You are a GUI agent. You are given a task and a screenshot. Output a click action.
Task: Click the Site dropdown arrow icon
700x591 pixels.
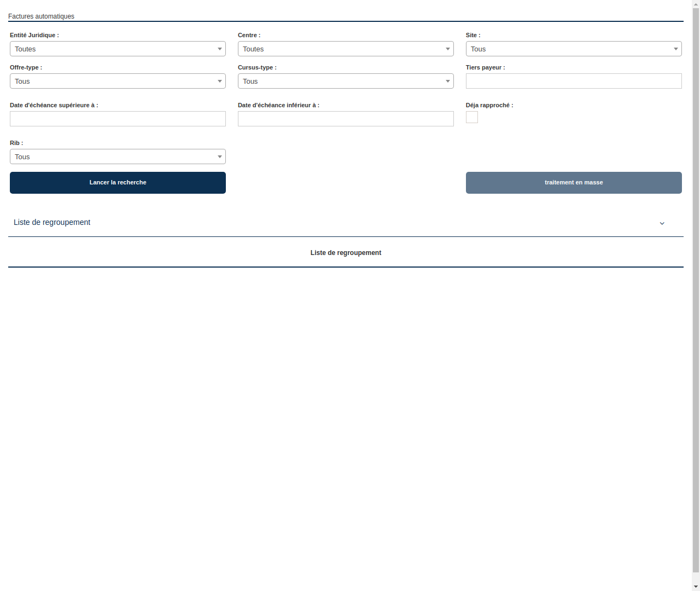coord(676,49)
